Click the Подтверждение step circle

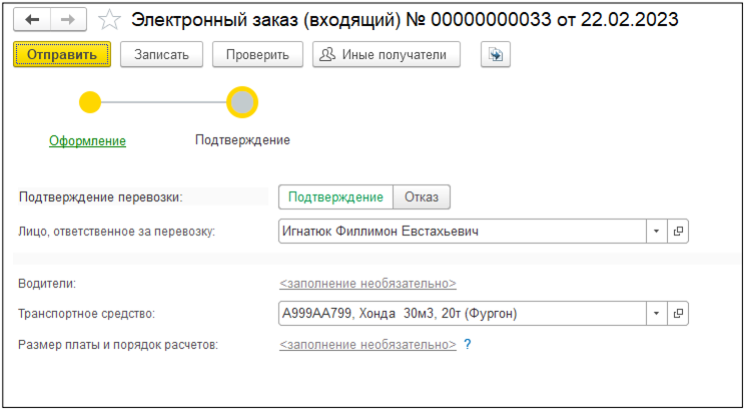coord(242,101)
